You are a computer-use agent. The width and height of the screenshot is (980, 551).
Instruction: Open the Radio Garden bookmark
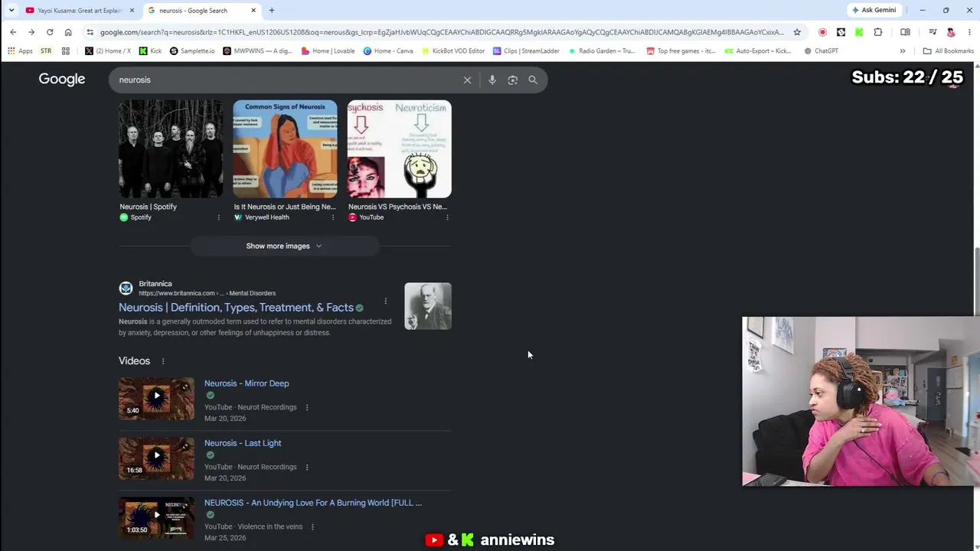click(x=601, y=51)
